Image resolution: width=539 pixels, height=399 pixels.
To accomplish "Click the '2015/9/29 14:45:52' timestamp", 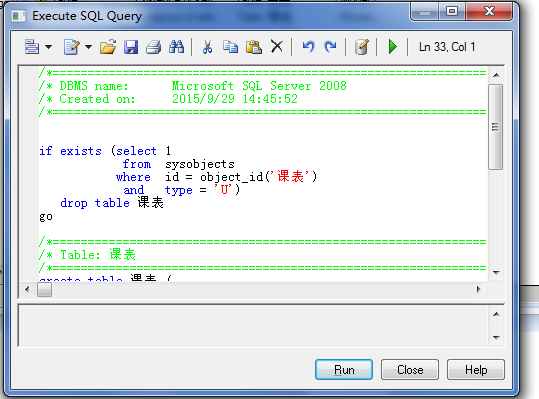I will point(235,99).
